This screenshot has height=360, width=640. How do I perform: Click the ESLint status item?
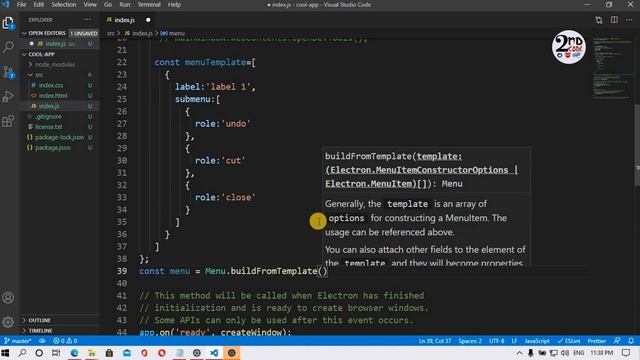pos(569,341)
